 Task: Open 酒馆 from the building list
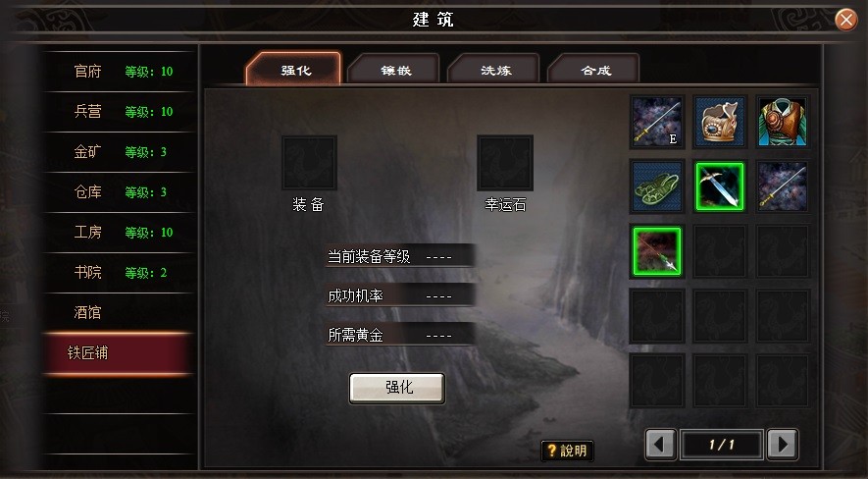click(x=119, y=313)
